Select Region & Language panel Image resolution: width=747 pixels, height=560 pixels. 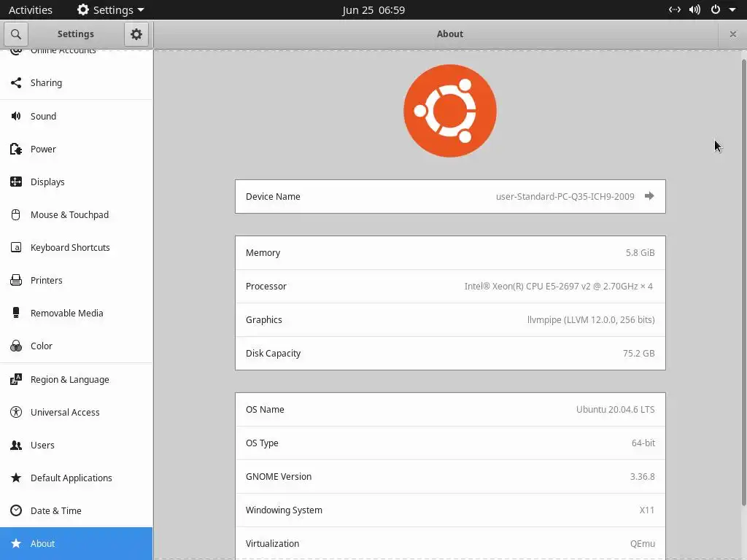click(76, 379)
